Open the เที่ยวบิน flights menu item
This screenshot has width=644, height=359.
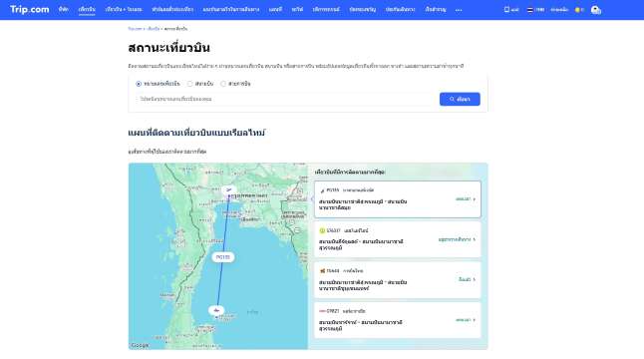pyautogui.click(x=87, y=9)
